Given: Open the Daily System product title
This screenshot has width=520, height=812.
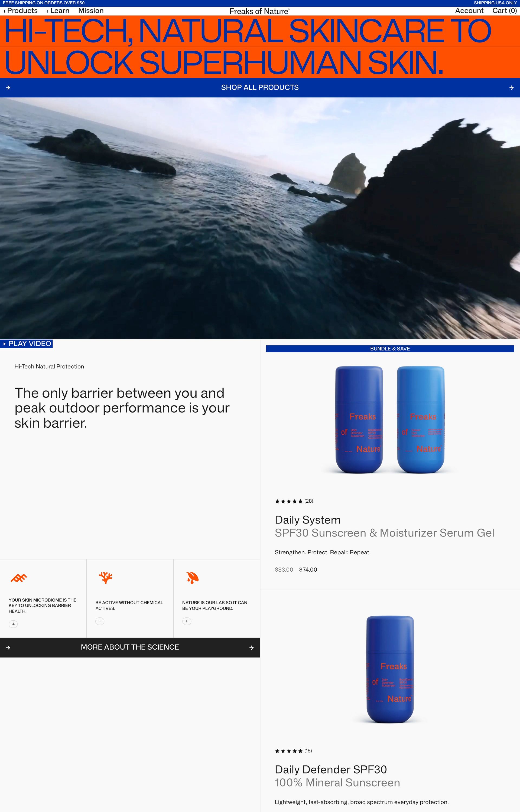Looking at the screenshot, I should 308,520.
